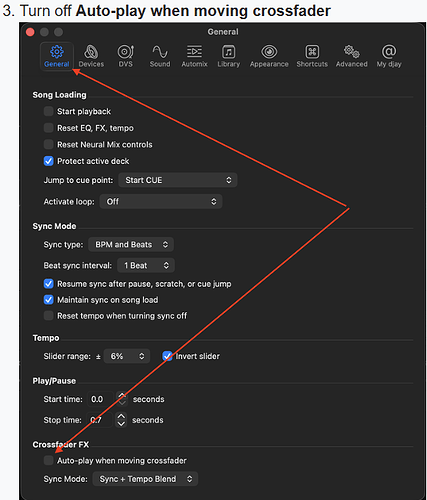Click the Start time seconds field

[100, 399]
